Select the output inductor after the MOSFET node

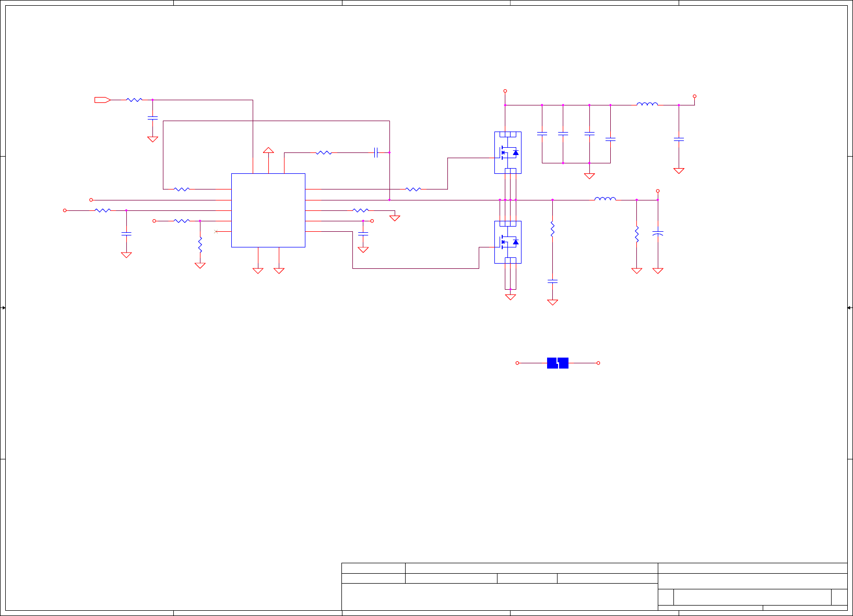click(x=605, y=198)
